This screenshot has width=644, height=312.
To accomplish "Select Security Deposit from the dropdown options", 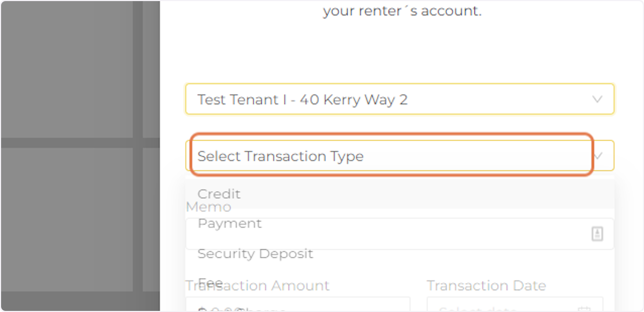I will pyautogui.click(x=255, y=253).
